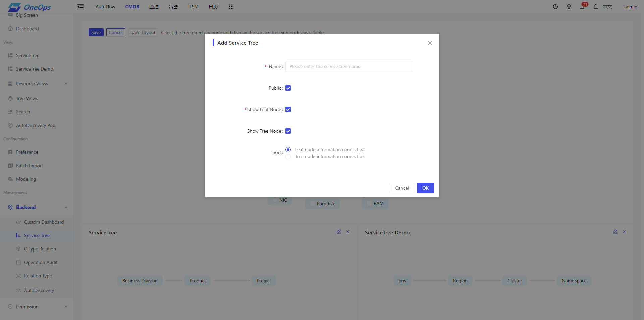Viewport: 644px width, 320px height.
Task: Click the CIType Relation cube icon
Action: click(18, 249)
